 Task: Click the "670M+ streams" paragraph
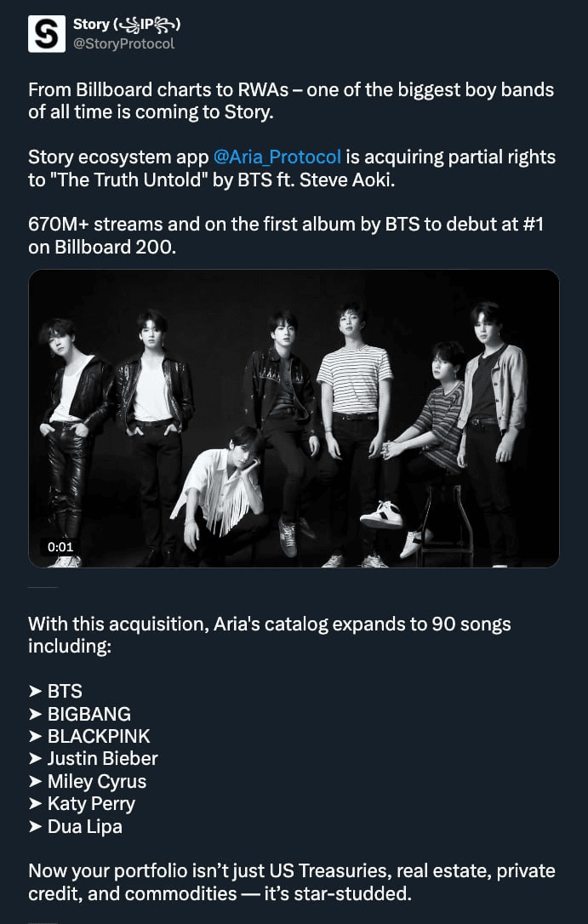click(286, 235)
